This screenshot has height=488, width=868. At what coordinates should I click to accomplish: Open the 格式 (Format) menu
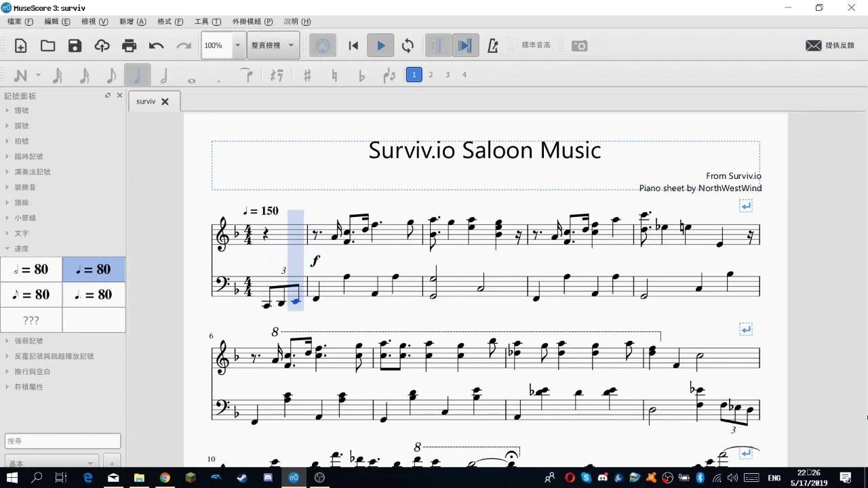(170, 22)
